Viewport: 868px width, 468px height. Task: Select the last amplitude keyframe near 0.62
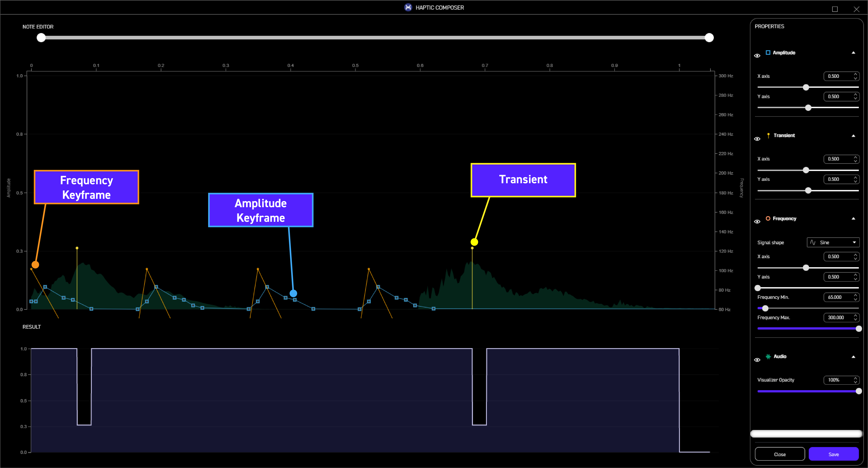pos(433,309)
